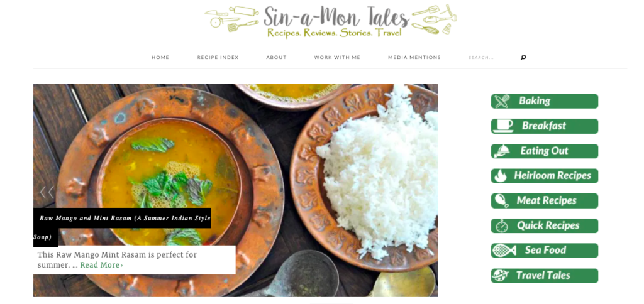644x304 pixels.
Task: Navigate to the About page
Action: 276,57
